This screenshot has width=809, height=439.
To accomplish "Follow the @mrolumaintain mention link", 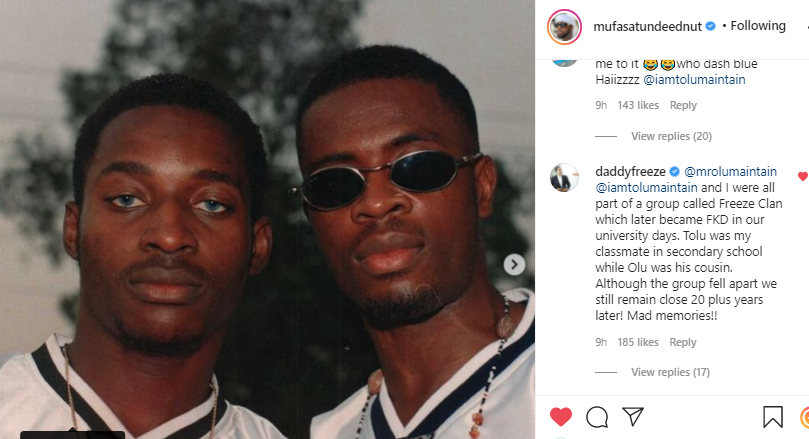I will point(730,171).
